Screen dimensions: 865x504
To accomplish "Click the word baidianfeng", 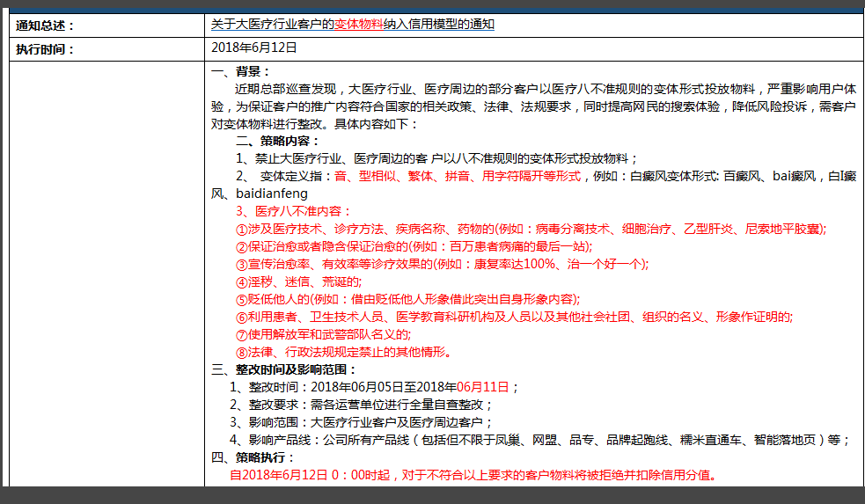I will [x=271, y=194].
